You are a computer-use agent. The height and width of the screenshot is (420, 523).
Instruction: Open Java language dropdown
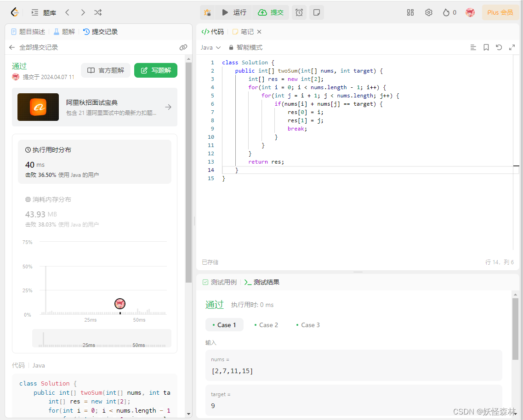coord(211,47)
